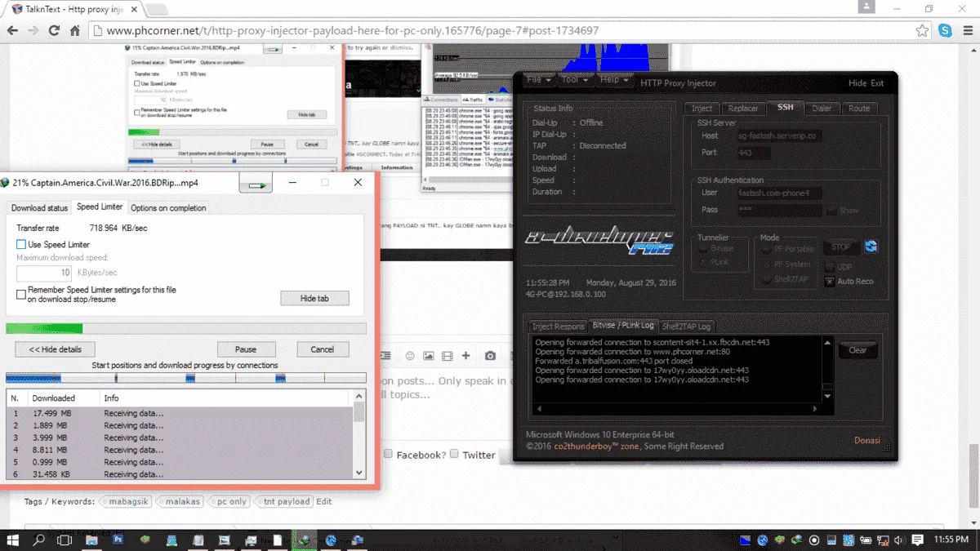Click the emoji smiley icon in post editor
This screenshot has height=551, width=980.
tap(409, 356)
